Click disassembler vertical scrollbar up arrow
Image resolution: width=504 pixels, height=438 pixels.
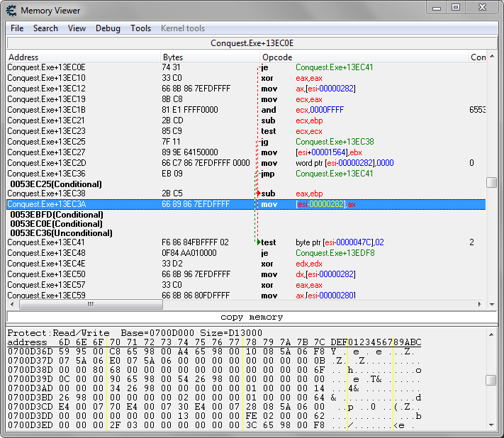[x=491, y=57]
